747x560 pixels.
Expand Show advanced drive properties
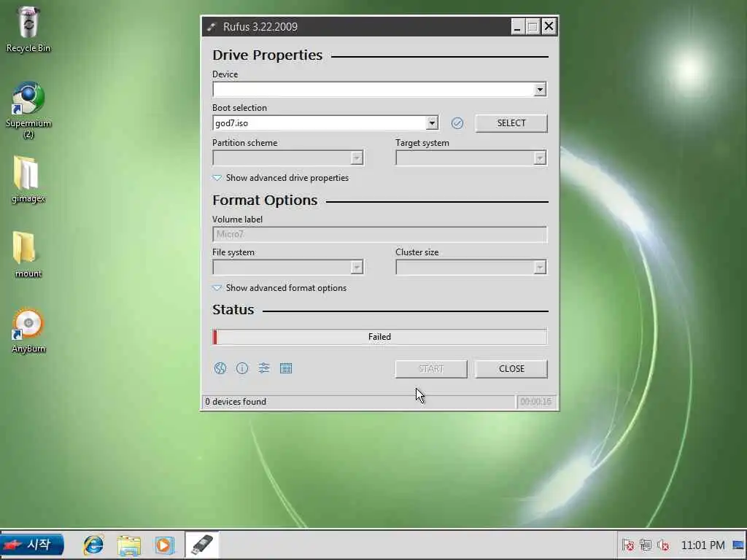pyautogui.click(x=281, y=178)
